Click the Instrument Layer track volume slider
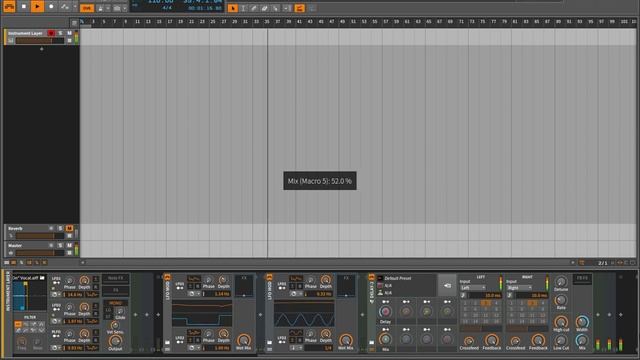 (40, 40)
